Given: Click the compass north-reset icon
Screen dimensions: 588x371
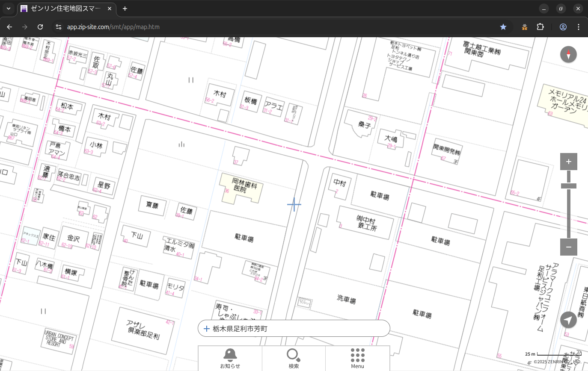Looking at the screenshot, I should tap(568, 55).
